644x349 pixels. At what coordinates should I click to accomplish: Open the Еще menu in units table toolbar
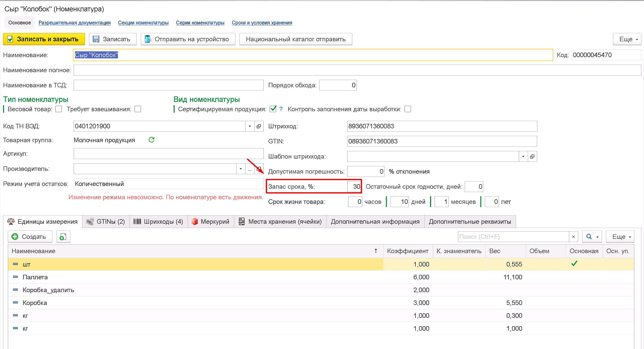click(620, 237)
